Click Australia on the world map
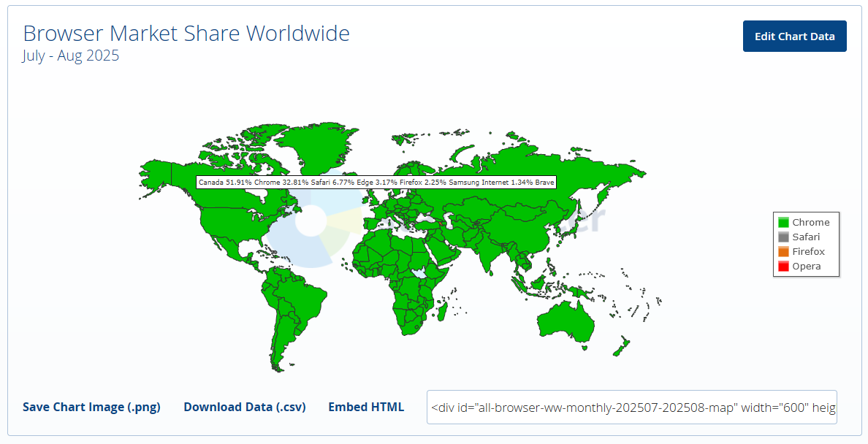 [566, 322]
